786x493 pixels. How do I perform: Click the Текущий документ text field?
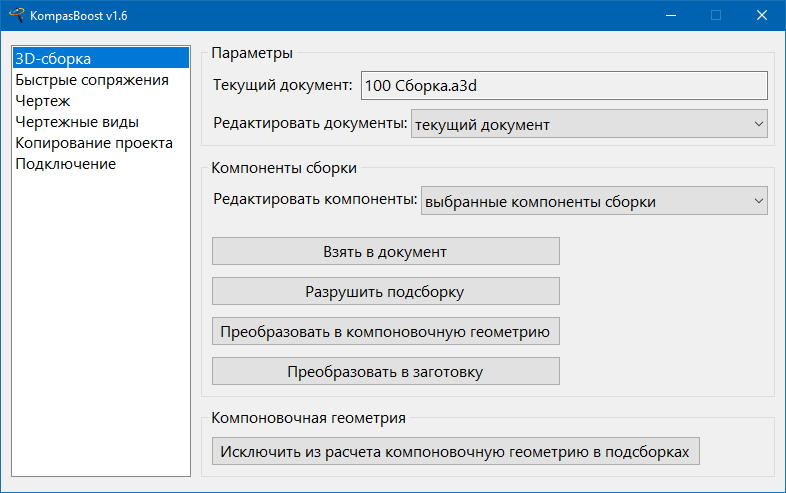pyautogui.click(x=563, y=86)
